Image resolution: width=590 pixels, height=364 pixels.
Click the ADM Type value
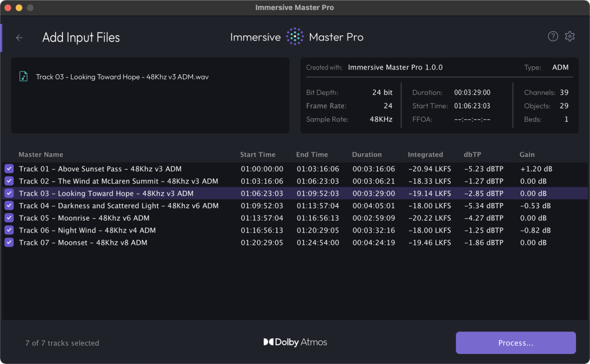tap(560, 67)
